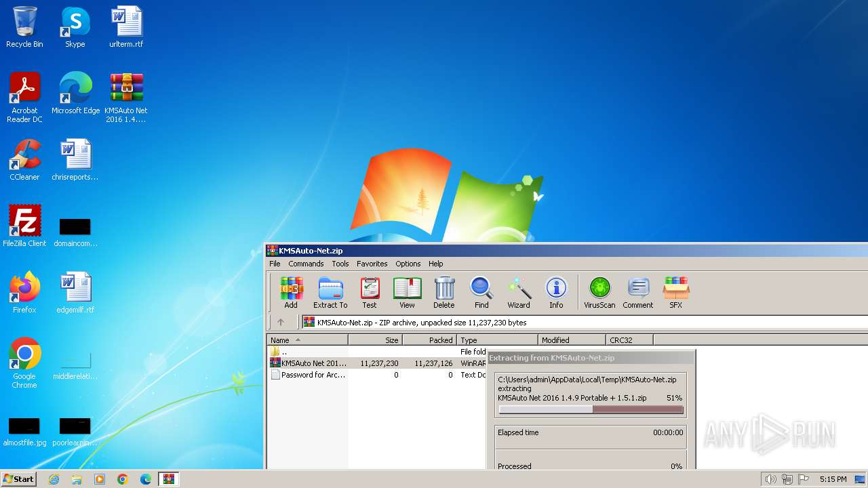Viewport: 868px width, 488px height.
Task: Open the Wizard tool
Action: point(519,292)
